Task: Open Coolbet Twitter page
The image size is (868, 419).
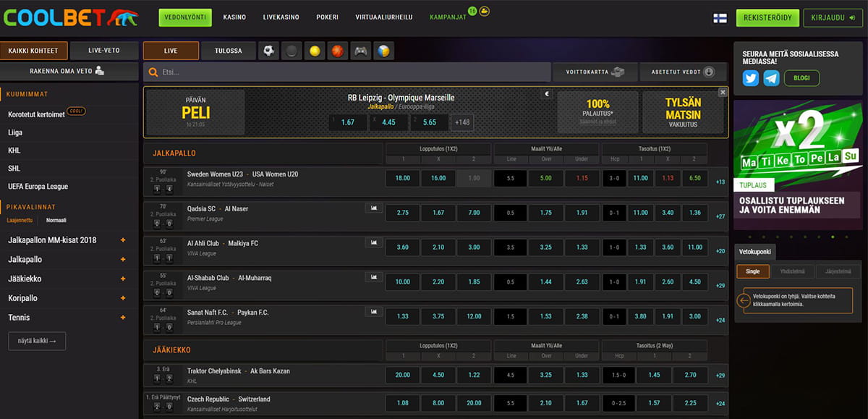Action: pos(751,78)
